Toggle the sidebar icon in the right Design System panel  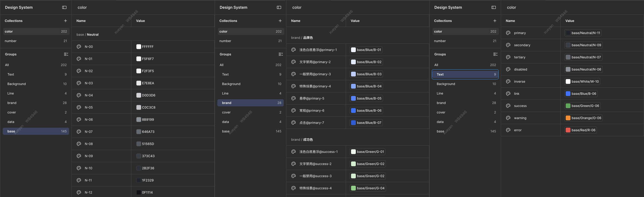(494, 7)
